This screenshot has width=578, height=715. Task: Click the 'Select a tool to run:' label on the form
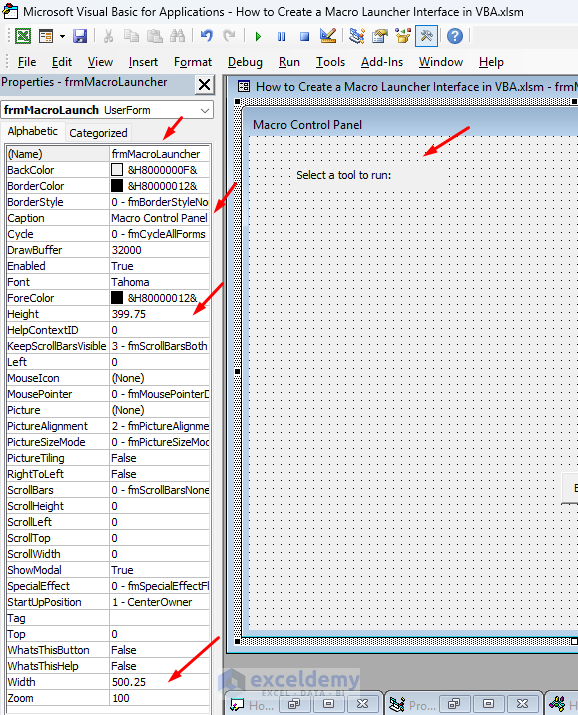tap(344, 175)
